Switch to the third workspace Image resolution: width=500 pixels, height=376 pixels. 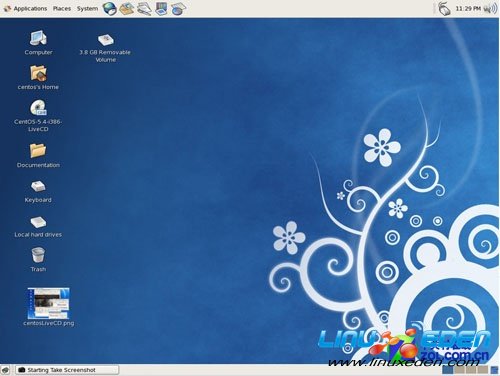coord(470,370)
